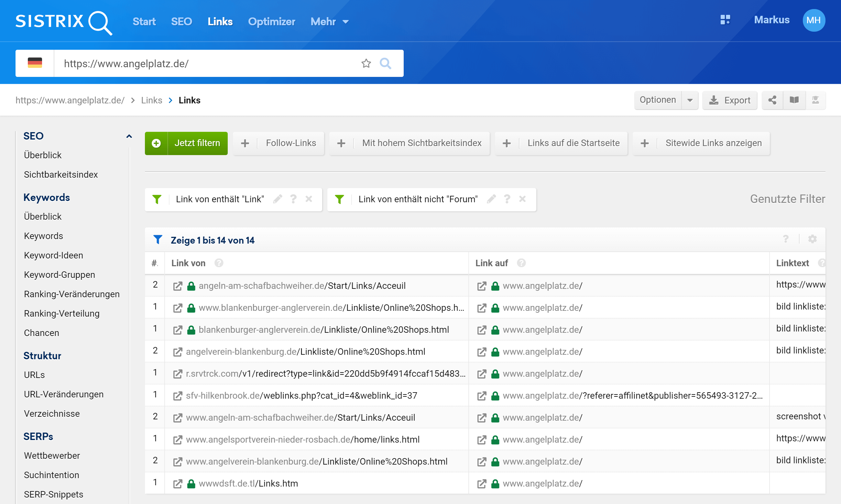841x504 pixels.
Task: Collapse the SEO sidebar section
Action: coord(129,136)
